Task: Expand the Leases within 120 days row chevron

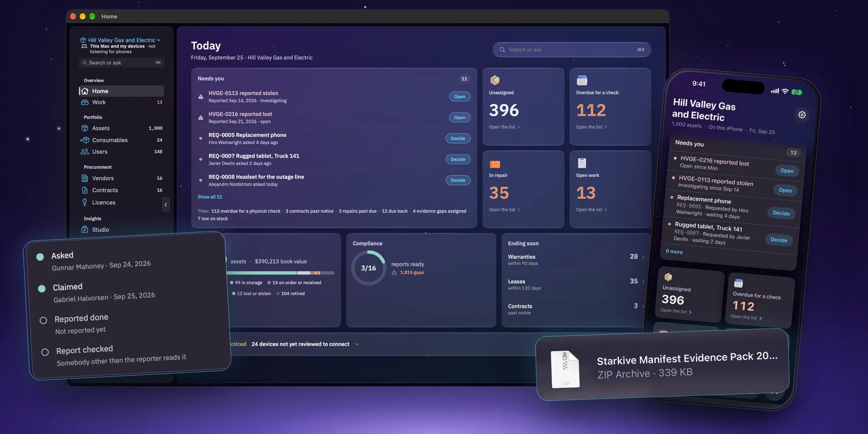Action: click(643, 282)
